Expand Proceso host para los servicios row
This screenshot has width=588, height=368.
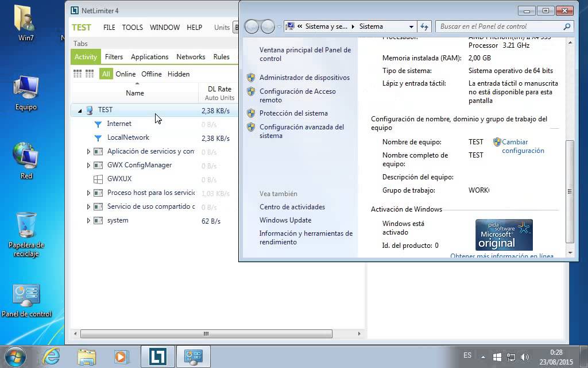[88, 193]
